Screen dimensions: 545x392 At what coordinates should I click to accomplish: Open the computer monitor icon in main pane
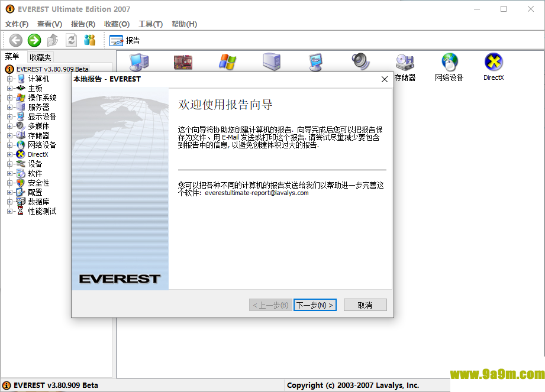pos(139,62)
